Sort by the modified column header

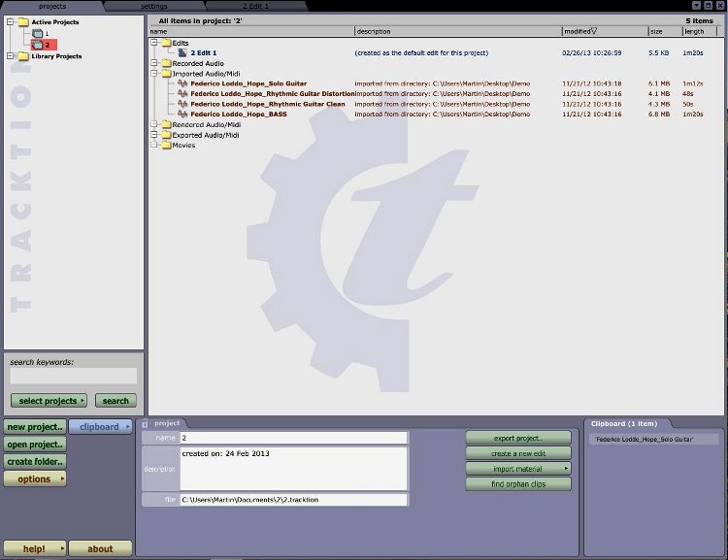(605, 32)
